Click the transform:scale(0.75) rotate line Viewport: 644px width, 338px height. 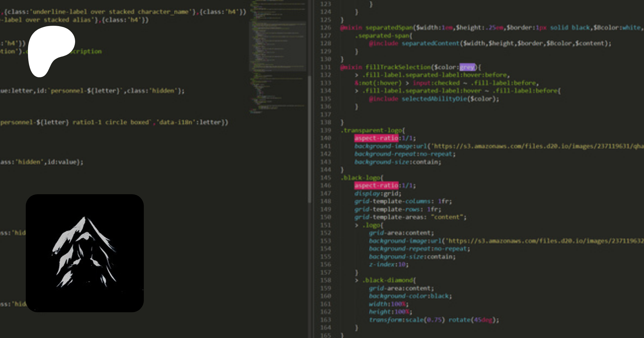[x=434, y=320]
